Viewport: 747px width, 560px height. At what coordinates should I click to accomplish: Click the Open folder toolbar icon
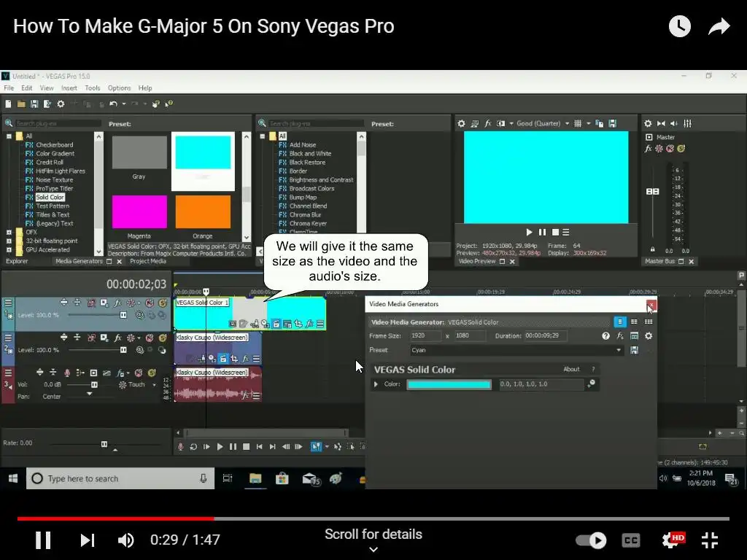(21, 104)
